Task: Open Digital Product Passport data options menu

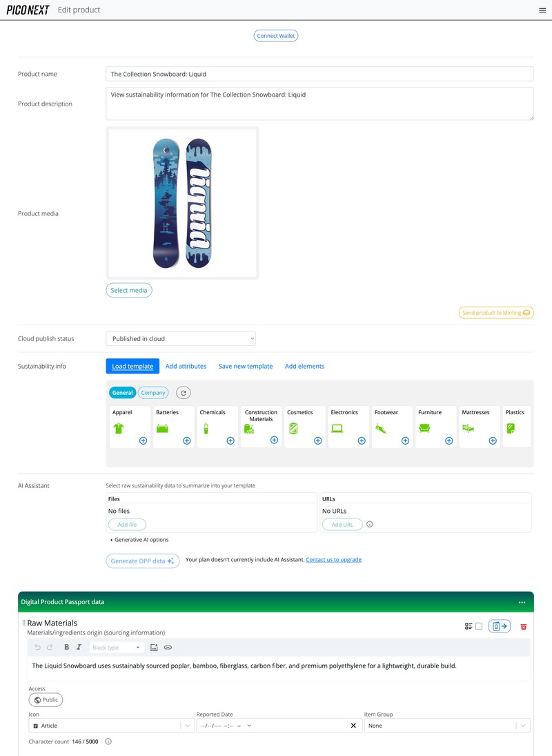Action: pyautogui.click(x=522, y=602)
